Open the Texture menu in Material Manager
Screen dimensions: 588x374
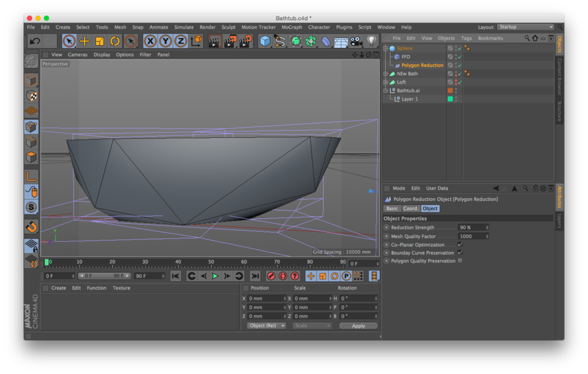(121, 288)
